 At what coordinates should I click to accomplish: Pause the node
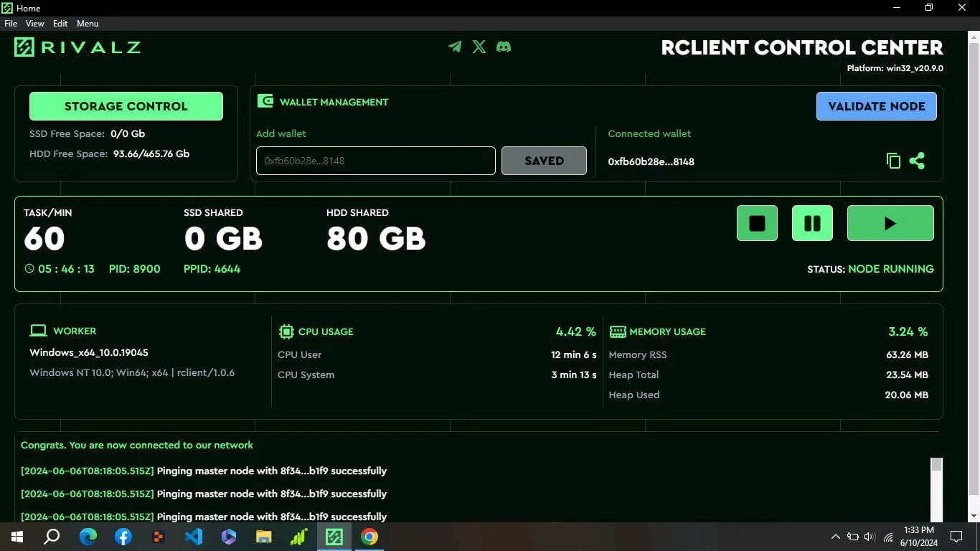tap(812, 223)
